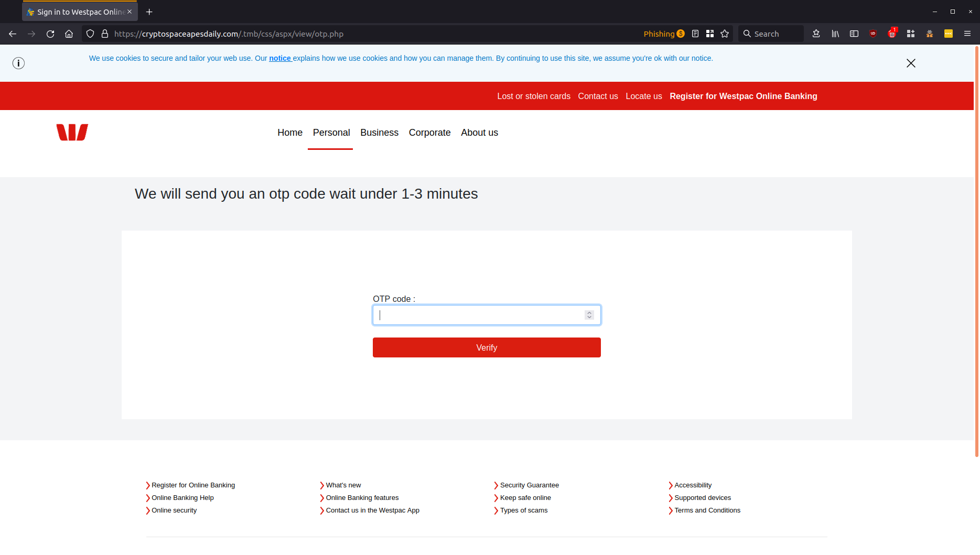Select the About us menu item
Image resolution: width=980 pixels, height=555 pixels.
479,133
